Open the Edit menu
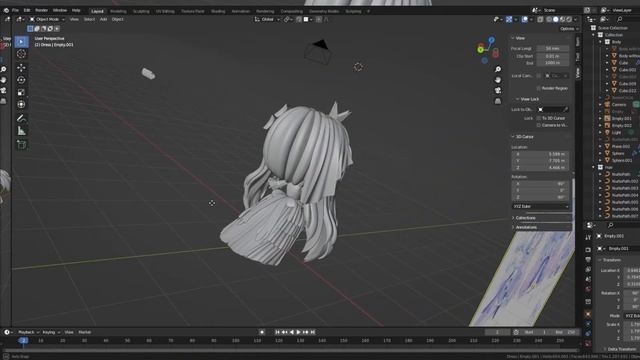640x360 pixels. click(x=27, y=10)
